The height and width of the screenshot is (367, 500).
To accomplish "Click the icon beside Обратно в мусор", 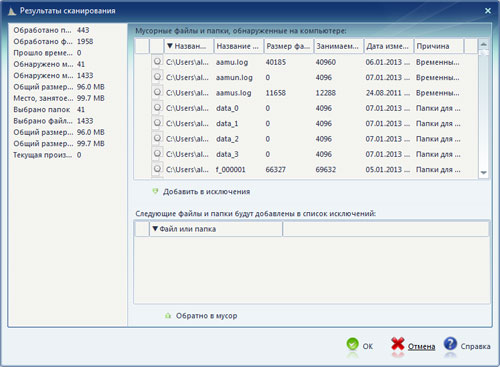I will pos(168,315).
